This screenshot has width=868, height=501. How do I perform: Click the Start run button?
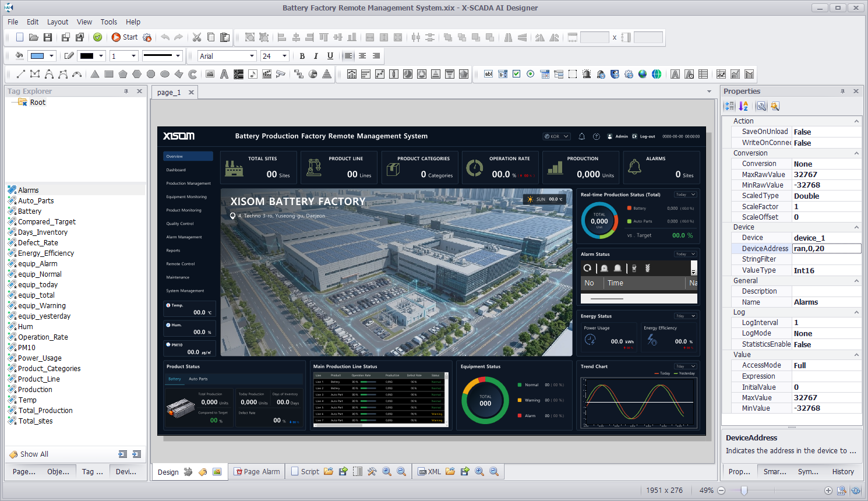pos(124,37)
